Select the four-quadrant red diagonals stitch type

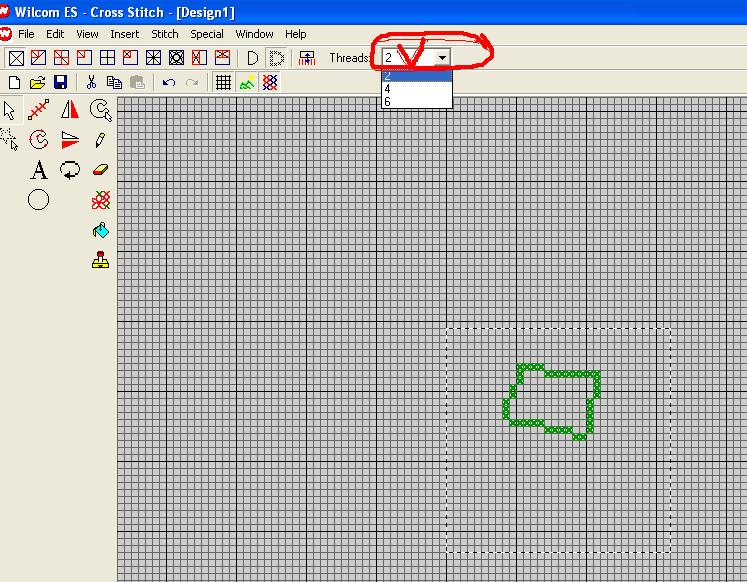click(x=61, y=58)
